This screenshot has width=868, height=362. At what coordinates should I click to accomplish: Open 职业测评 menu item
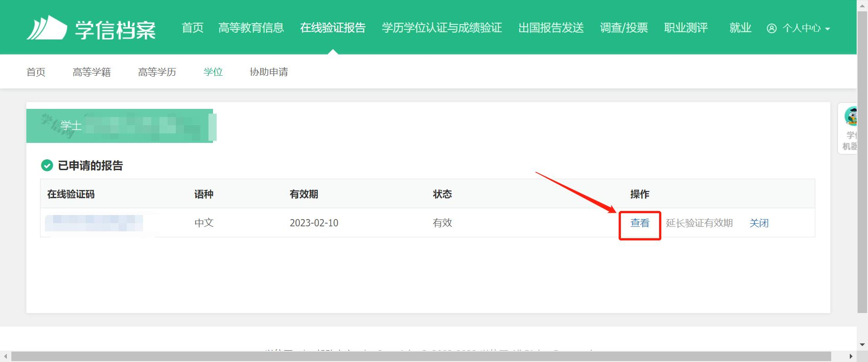[686, 28]
